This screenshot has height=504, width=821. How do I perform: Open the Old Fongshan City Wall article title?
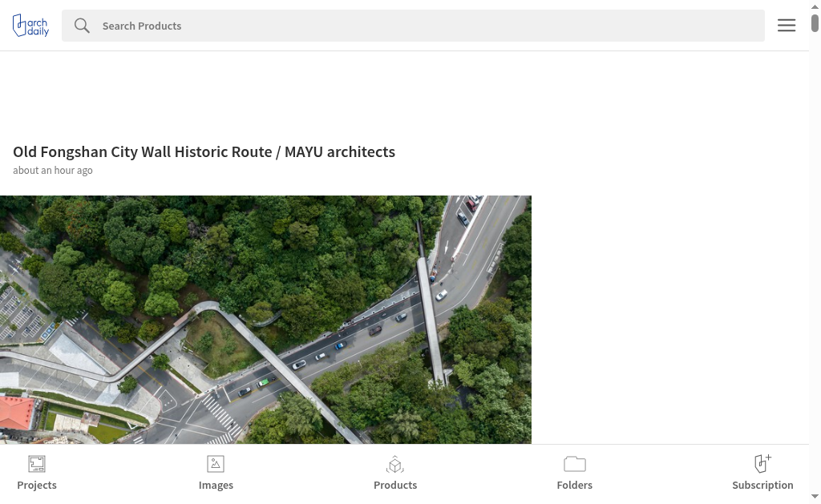(x=204, y=151)
